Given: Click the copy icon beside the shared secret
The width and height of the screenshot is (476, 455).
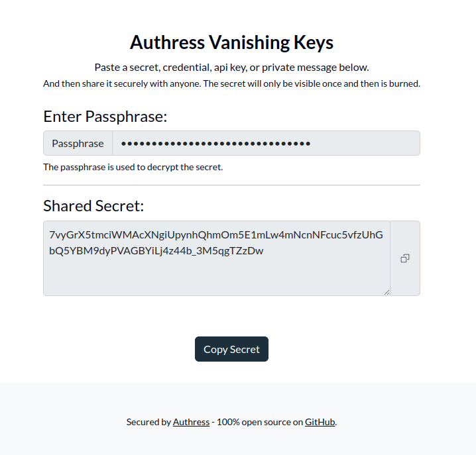Looking at the screenshot, I should (x=405, y=258).
